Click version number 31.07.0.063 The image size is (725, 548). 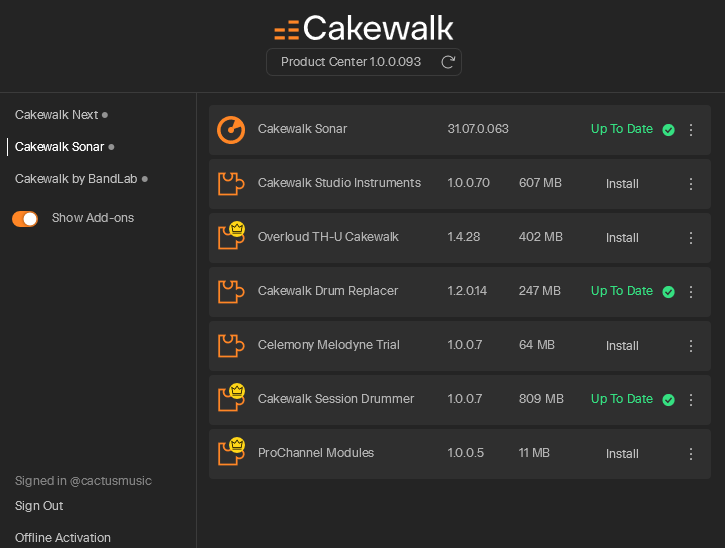[x=478, y=129]
